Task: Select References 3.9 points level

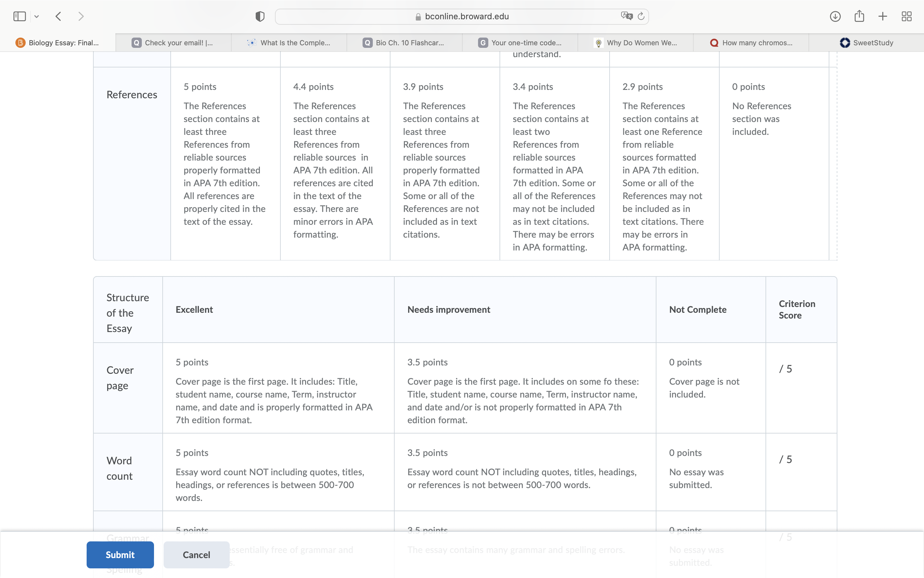Action: click(x=445, y=164)
